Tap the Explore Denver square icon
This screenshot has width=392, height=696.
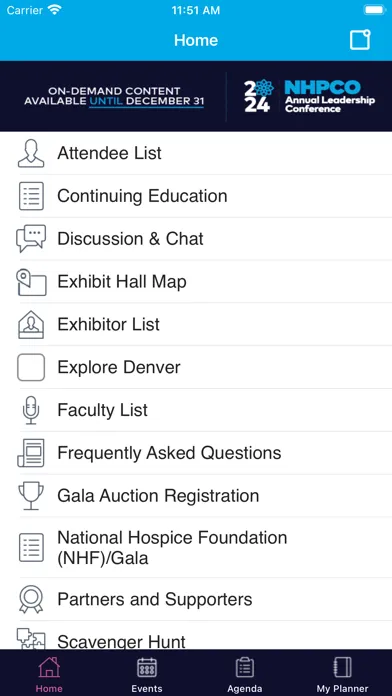(31, 368)
